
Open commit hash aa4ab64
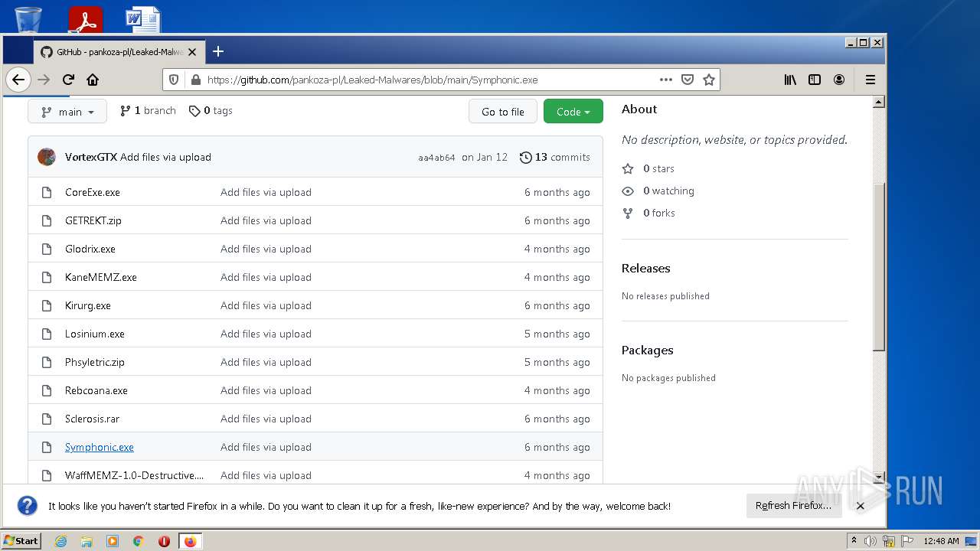(436, 158)
